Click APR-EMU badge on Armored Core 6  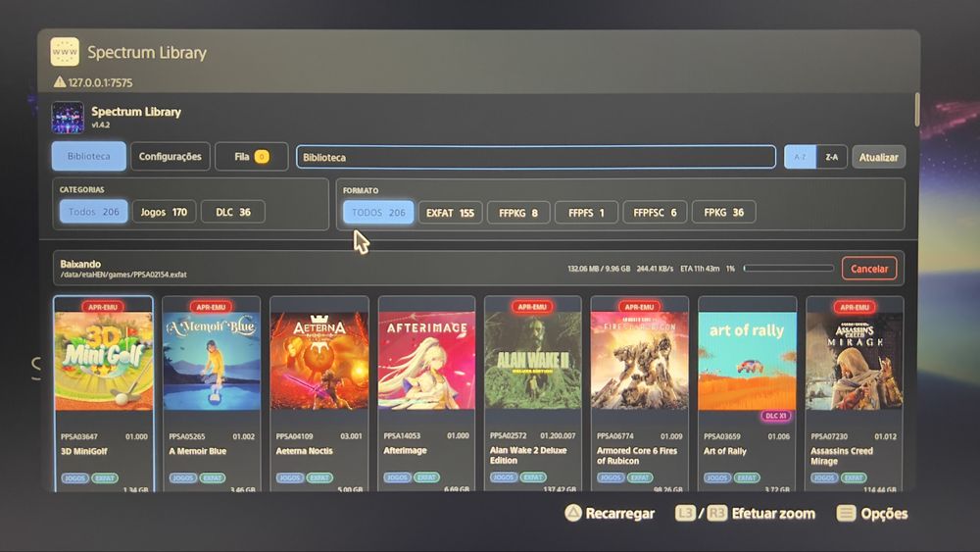639,306
